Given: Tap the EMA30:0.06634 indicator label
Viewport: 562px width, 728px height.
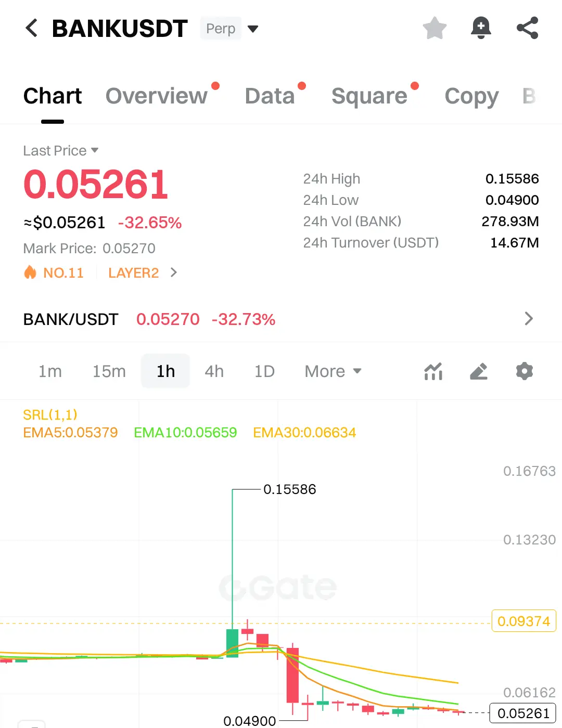Looking at the screenshot, I should (304, 433).
